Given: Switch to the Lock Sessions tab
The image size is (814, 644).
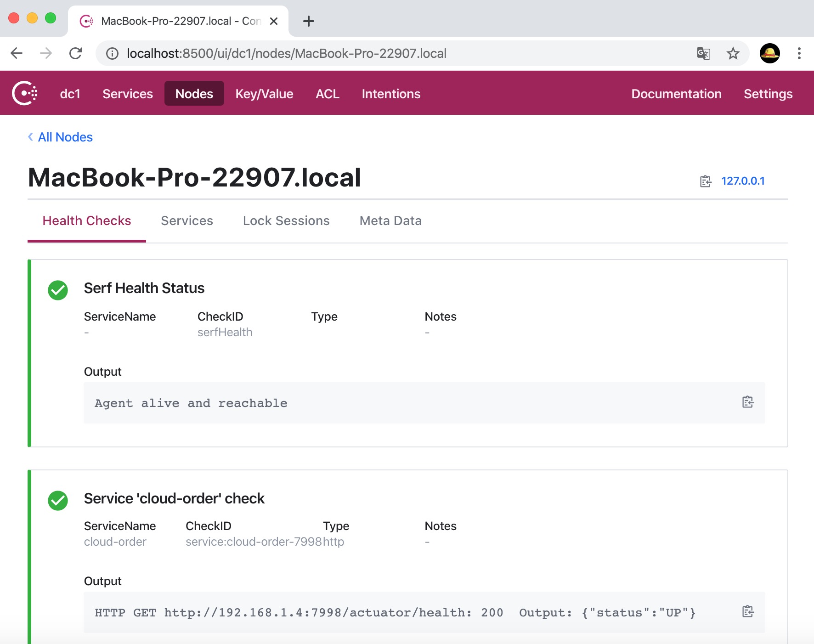Looking at the screenshot, I should [286, 221].
